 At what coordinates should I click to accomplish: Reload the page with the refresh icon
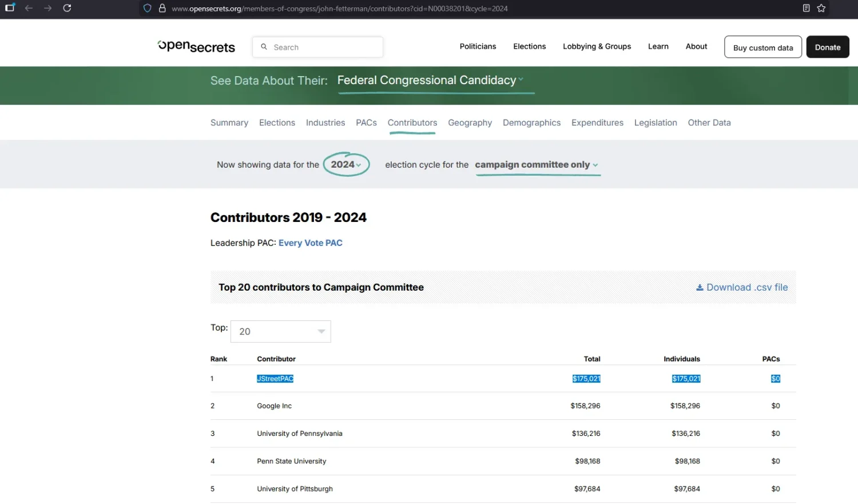click(67, 8)
